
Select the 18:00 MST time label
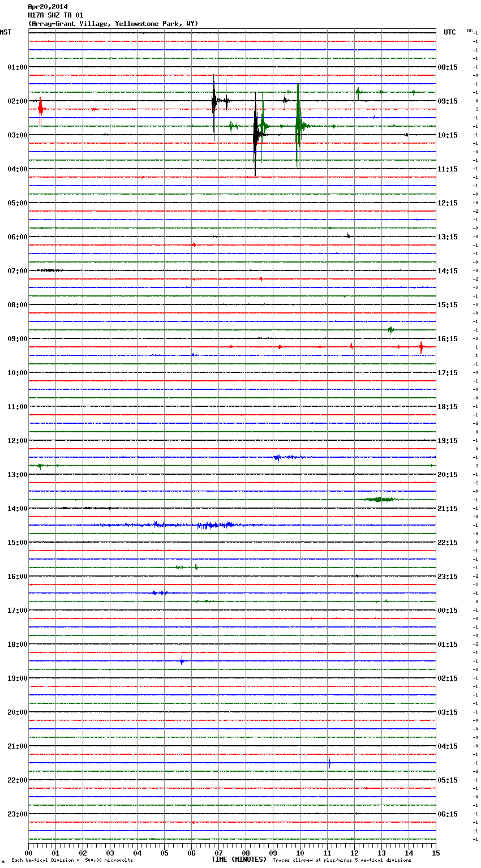[x=18, y=644]
